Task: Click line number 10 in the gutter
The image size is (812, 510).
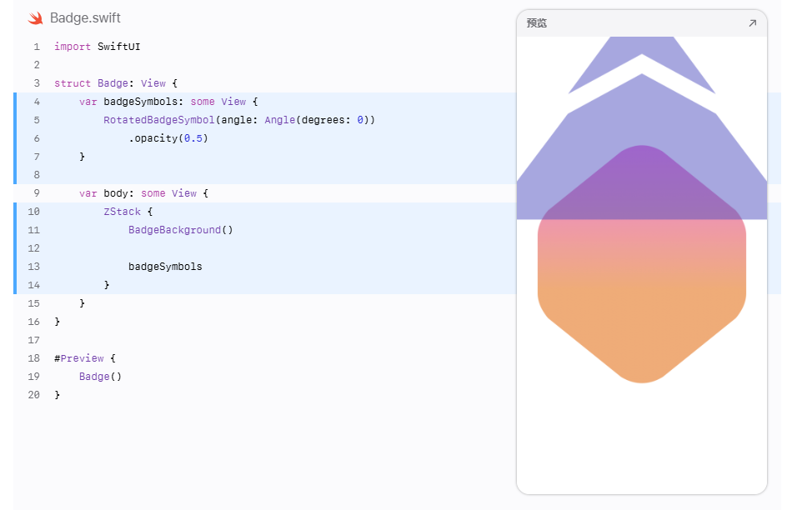Action: 33,212
